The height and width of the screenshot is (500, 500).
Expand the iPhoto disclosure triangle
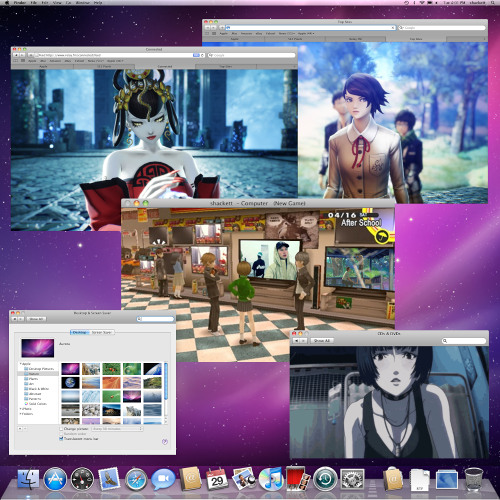21,409
